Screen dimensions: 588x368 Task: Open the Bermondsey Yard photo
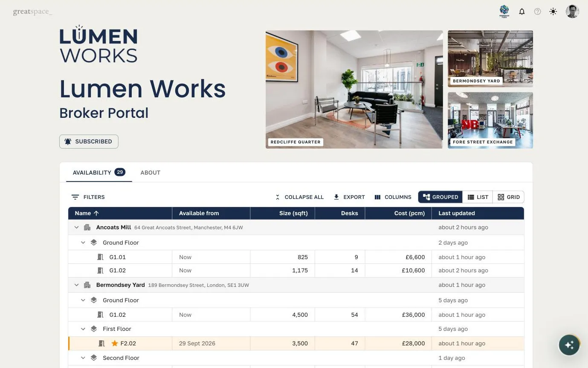pos(490,58)
